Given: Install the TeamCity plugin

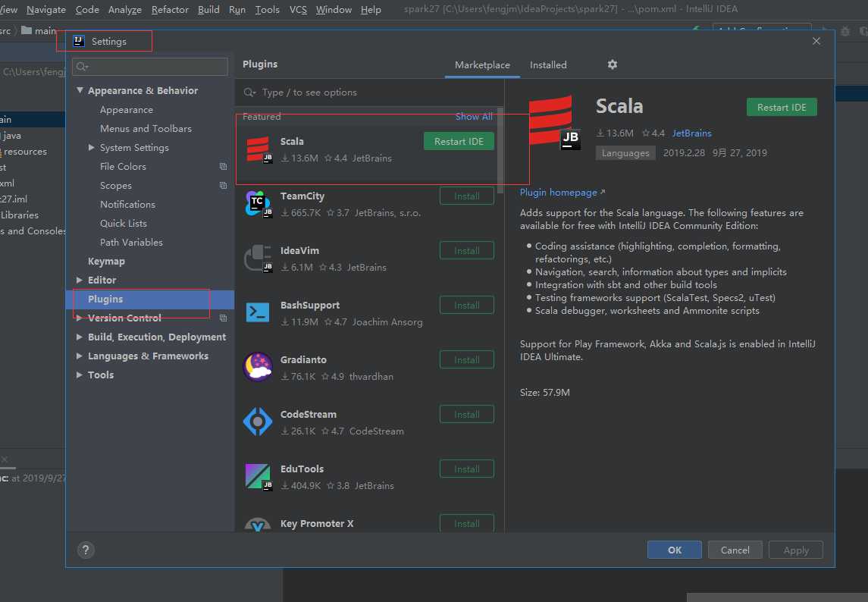Looking at the screenshot, I should coord(467,196).
